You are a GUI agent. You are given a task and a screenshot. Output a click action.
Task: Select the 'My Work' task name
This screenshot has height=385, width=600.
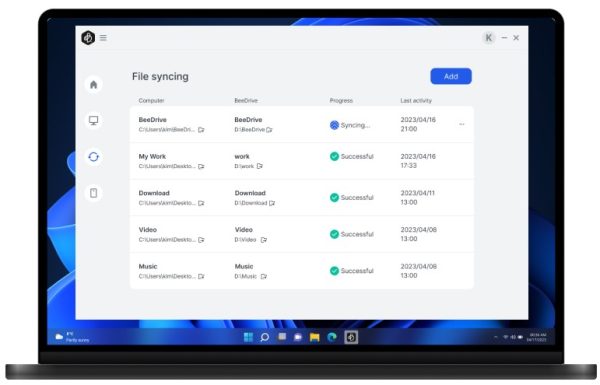pos(152,156)
